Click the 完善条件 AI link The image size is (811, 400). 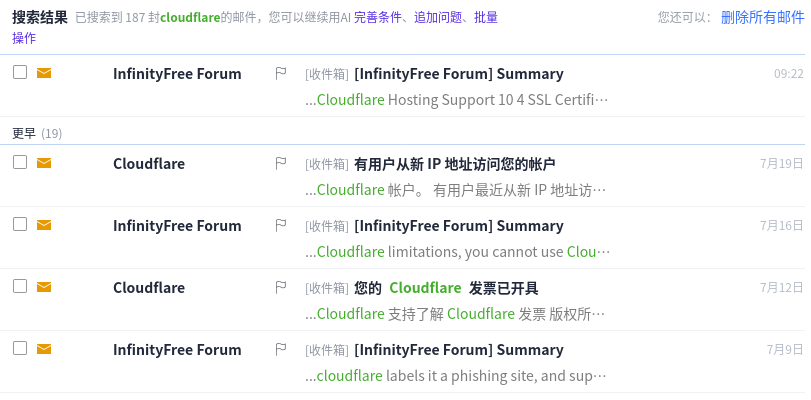click(378, 18)
